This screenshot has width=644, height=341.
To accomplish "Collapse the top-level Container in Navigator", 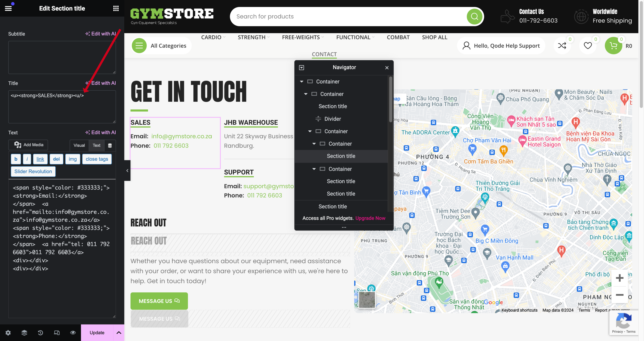I will tap(301, 82).
